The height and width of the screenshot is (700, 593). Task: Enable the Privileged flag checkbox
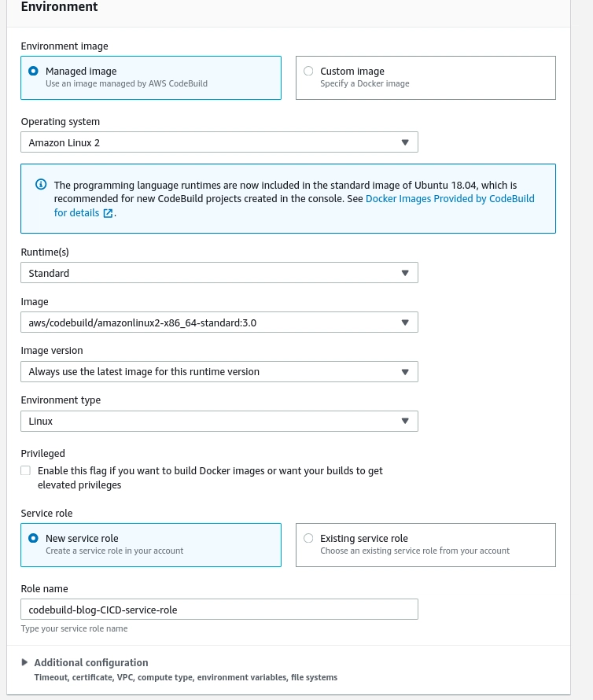(26, 470)
